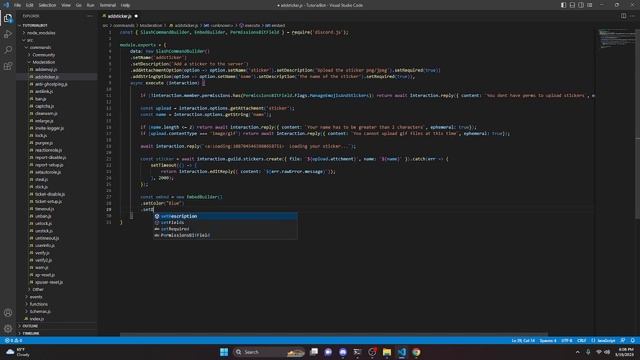Image resolution: width=640 pixels, height=360 pixels.
Task: Expand the Other folder
Action: [38, 289]
